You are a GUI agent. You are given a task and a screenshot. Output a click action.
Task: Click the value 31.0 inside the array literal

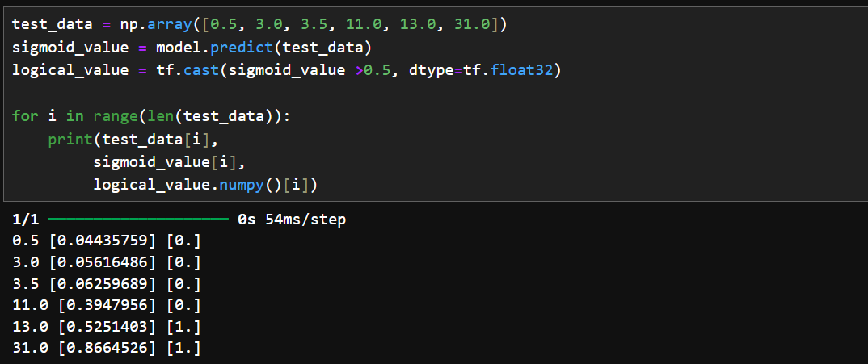click(x=472, y=25)
